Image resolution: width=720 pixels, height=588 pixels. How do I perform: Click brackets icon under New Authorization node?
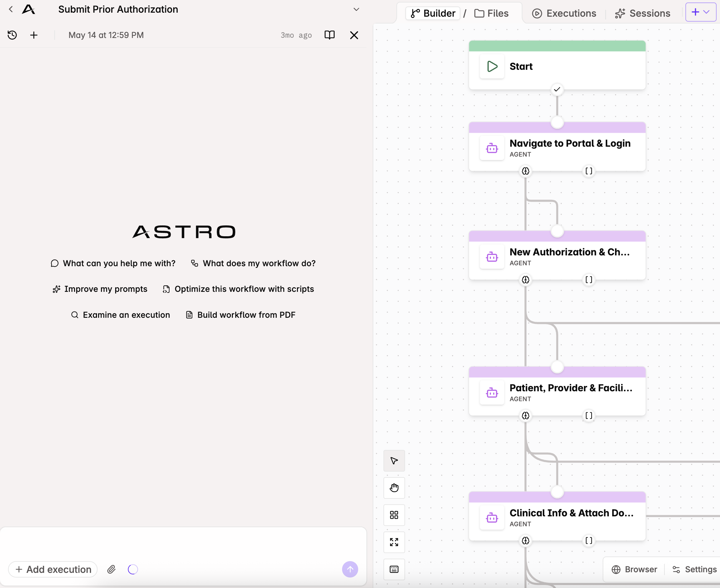pyautogui.click(x=589, y=280)
